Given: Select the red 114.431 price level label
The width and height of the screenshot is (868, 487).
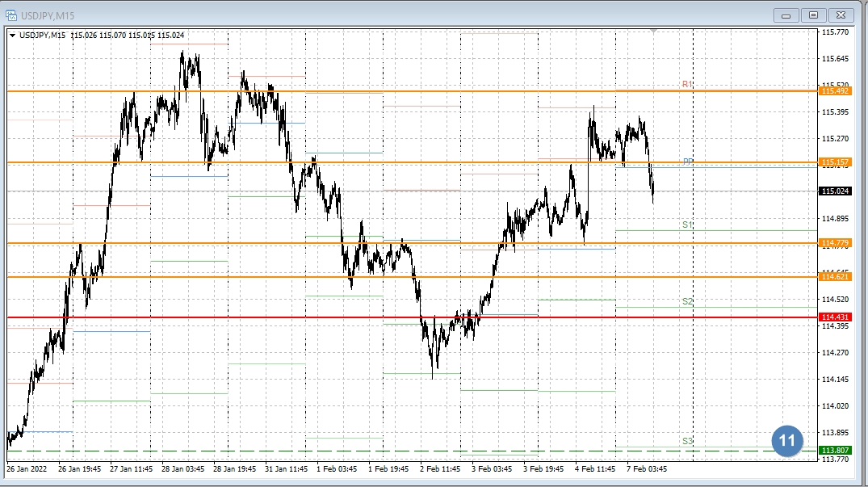Looking at the screenshot, I should pos(835,317).
